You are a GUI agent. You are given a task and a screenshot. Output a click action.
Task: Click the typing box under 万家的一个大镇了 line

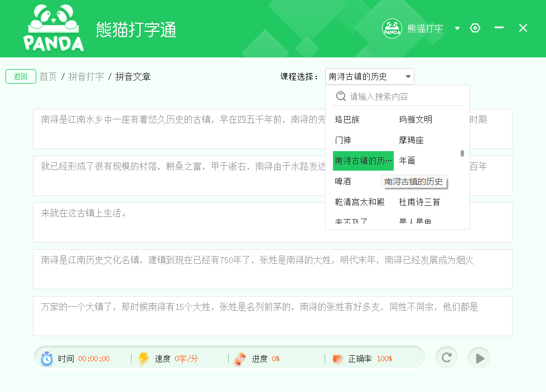pyautogui.click(x=273, y=316)
